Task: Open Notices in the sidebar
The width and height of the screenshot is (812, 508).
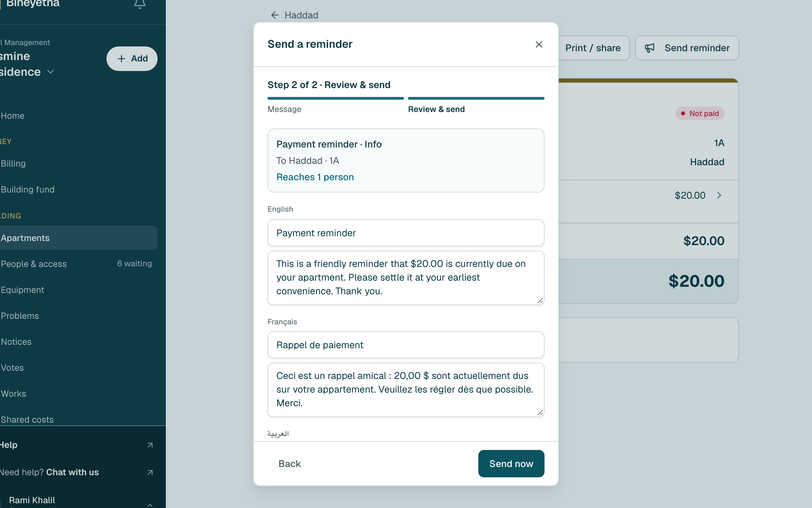Action: (x=79, y=342)
